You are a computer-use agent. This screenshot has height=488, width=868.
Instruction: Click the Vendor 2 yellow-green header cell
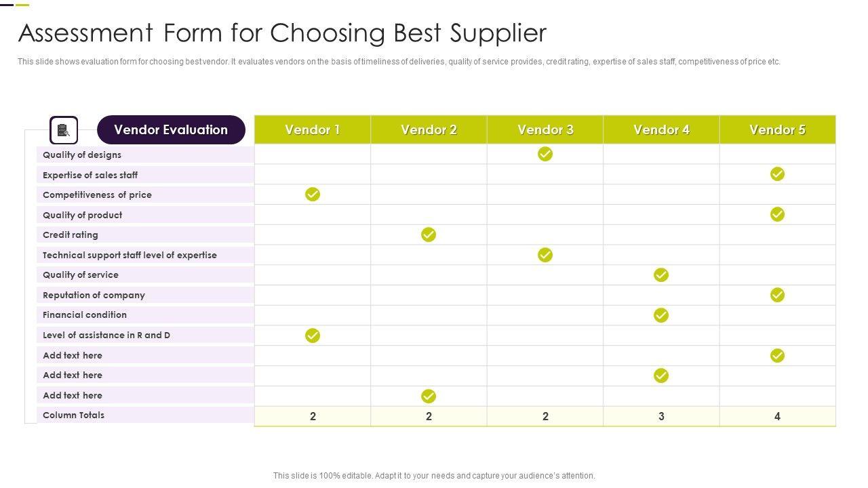[429, 129]
